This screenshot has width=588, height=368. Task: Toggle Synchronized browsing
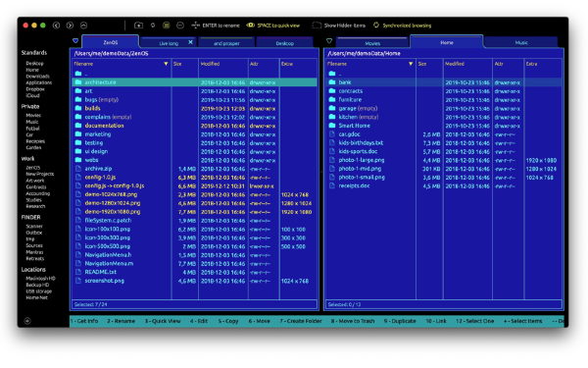(x=402, y=26)
